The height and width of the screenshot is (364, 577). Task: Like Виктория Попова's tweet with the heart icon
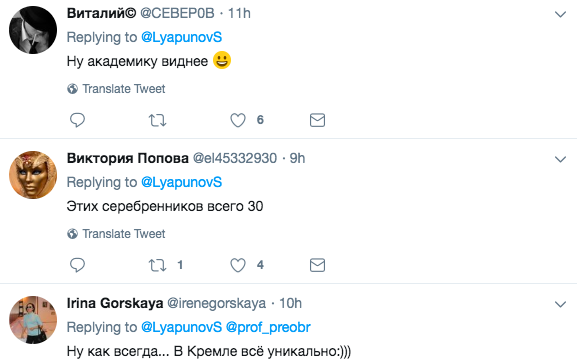tap(238, 265)
